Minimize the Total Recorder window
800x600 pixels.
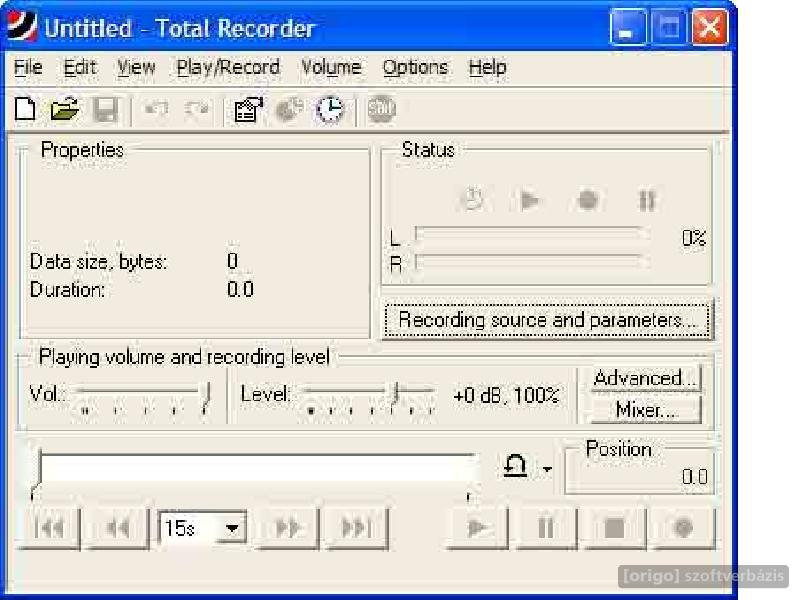click(627, 28)
